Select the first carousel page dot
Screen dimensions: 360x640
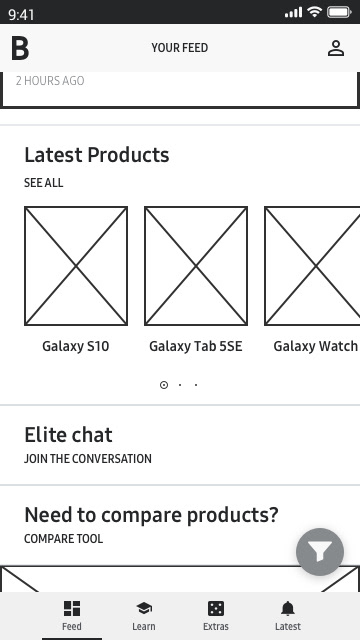pos(164,385)
